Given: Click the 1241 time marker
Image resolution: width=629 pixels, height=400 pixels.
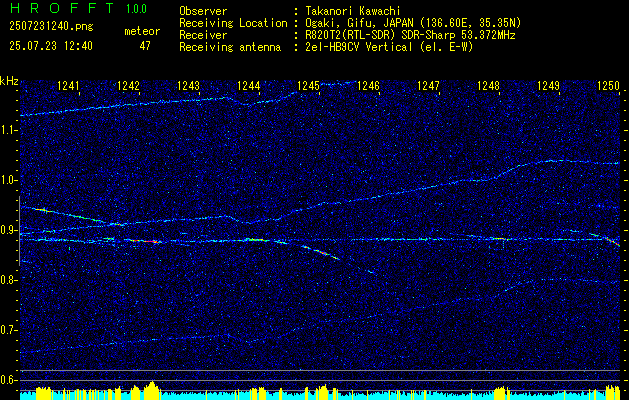Looking at the screenshot, I should (x=68, y=85).
